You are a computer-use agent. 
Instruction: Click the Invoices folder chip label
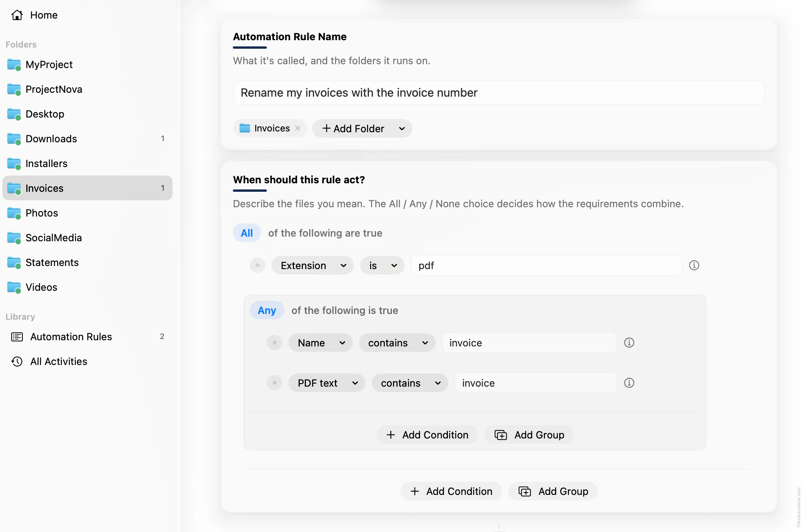pyautogui.click(x=272, y=128)
